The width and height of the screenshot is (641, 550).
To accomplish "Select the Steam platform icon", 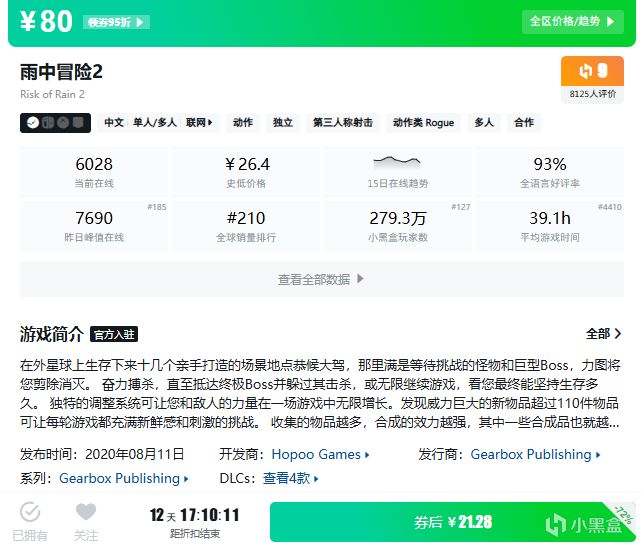I will [33, 122].
